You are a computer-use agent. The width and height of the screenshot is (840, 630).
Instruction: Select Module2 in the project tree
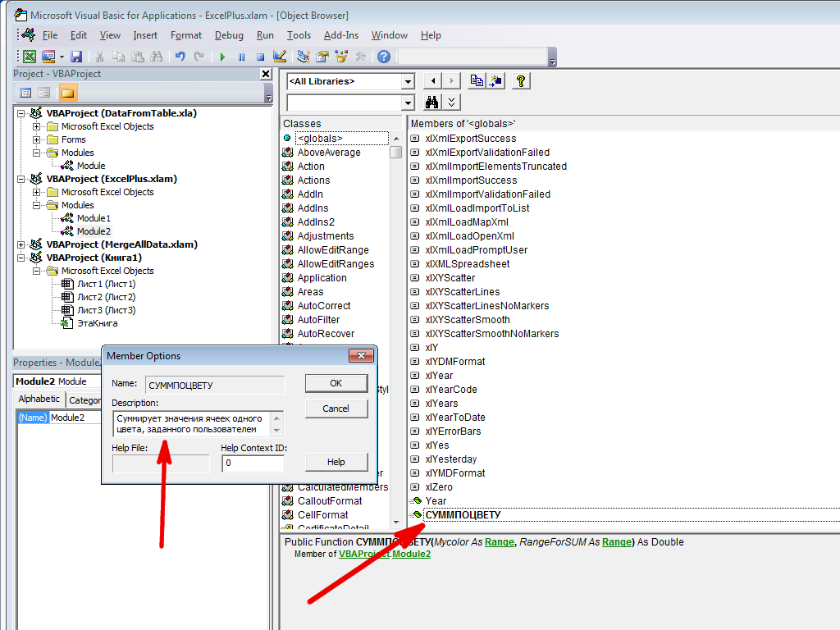(94, 231)
